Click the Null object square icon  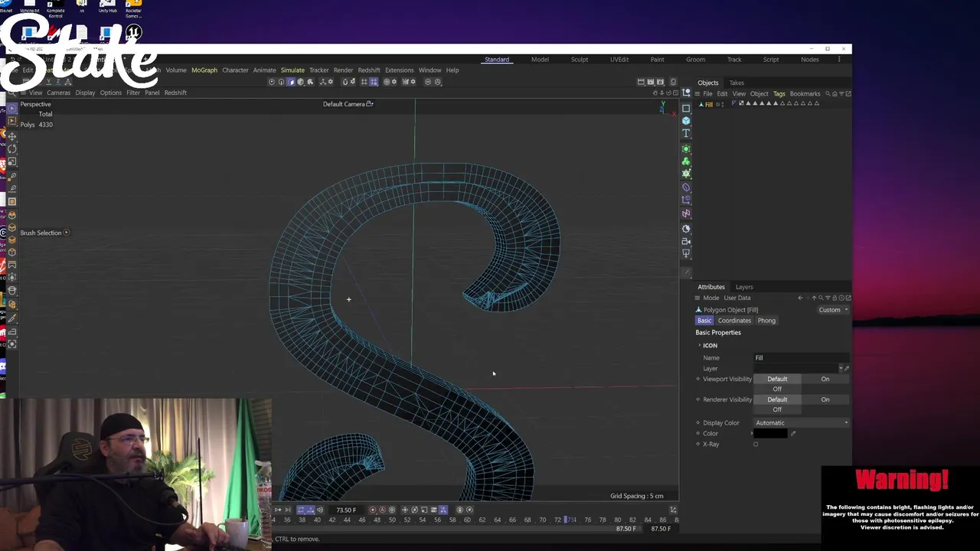[686, 108]
